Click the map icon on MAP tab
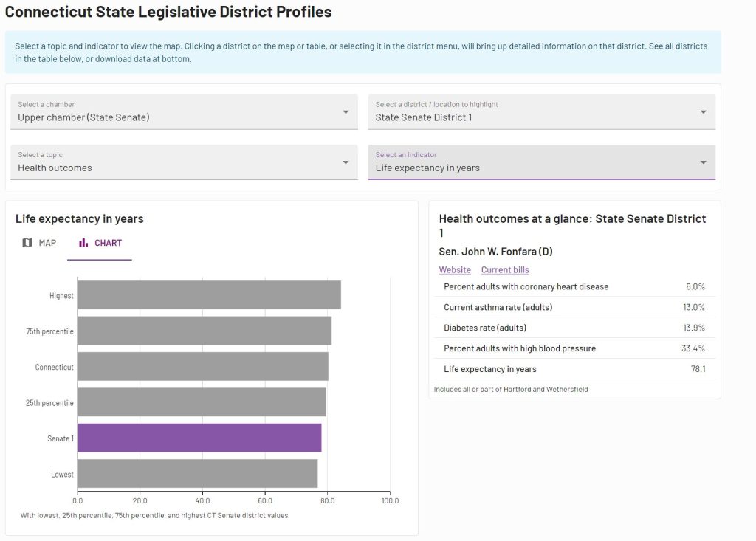The height and width of the screenshot is (541, 756). [x=27, y=243]
